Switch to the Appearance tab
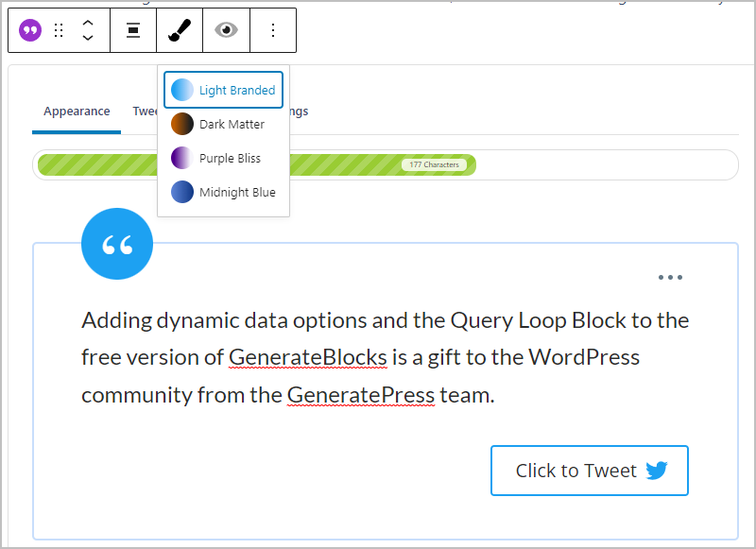 [x=76, y=111]
